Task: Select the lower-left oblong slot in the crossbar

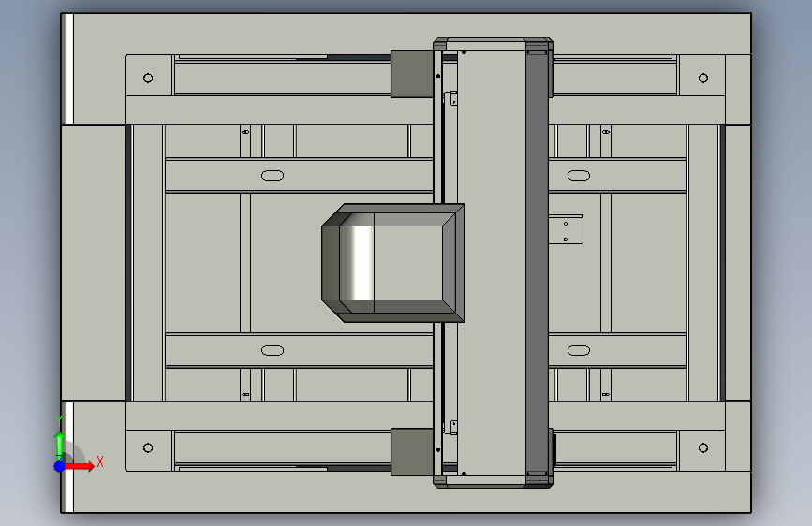Action: [x=273, y=350]
